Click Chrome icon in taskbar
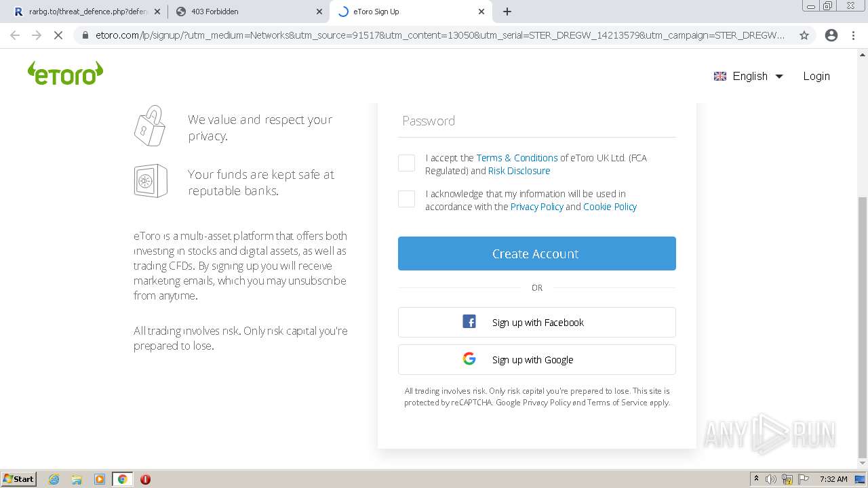The height and width of the screenshot is (488, 868). 123,479
